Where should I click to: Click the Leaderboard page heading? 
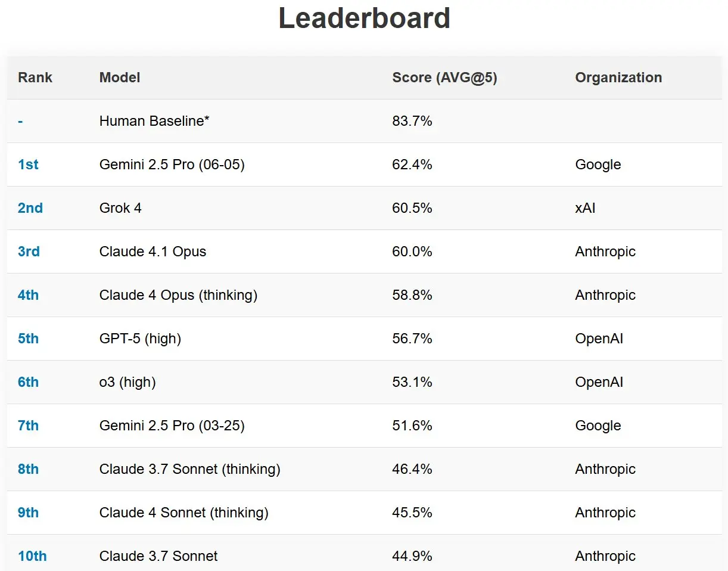point(364,17)
